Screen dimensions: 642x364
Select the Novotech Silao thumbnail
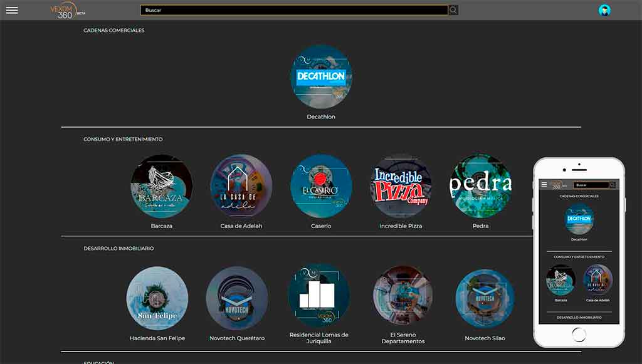click(x=485, y=298)
